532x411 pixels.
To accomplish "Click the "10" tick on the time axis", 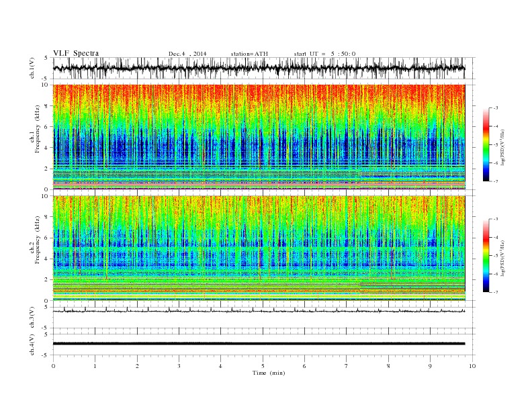I will pyautogui.click(x=472, y=366).
